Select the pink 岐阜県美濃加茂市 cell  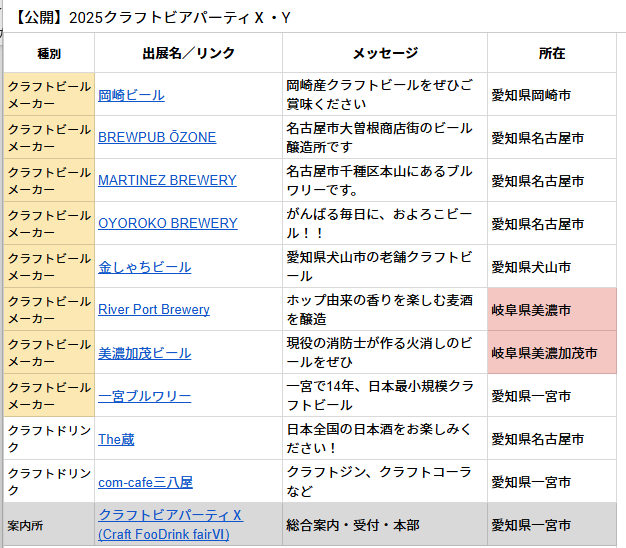coord(552,352)
